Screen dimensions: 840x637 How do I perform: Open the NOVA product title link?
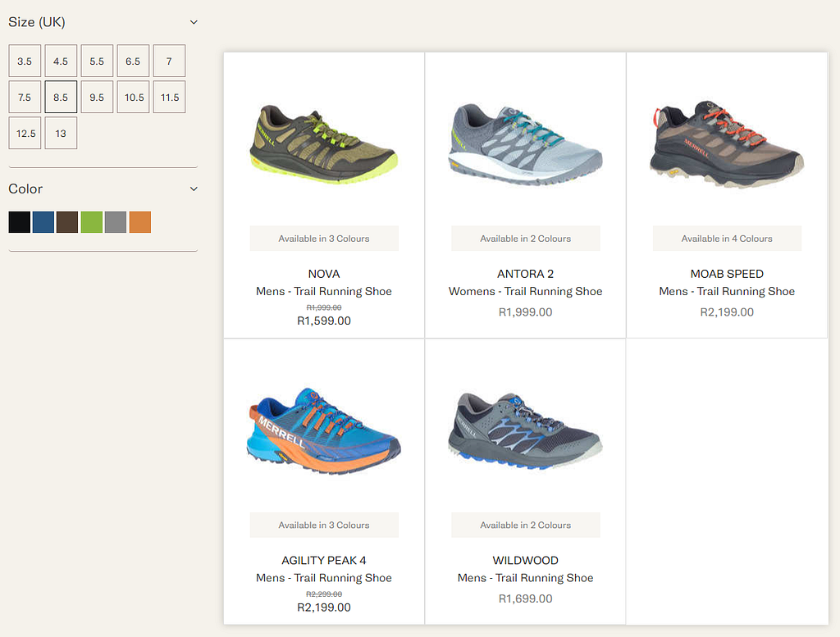click(x=323, y=274)
